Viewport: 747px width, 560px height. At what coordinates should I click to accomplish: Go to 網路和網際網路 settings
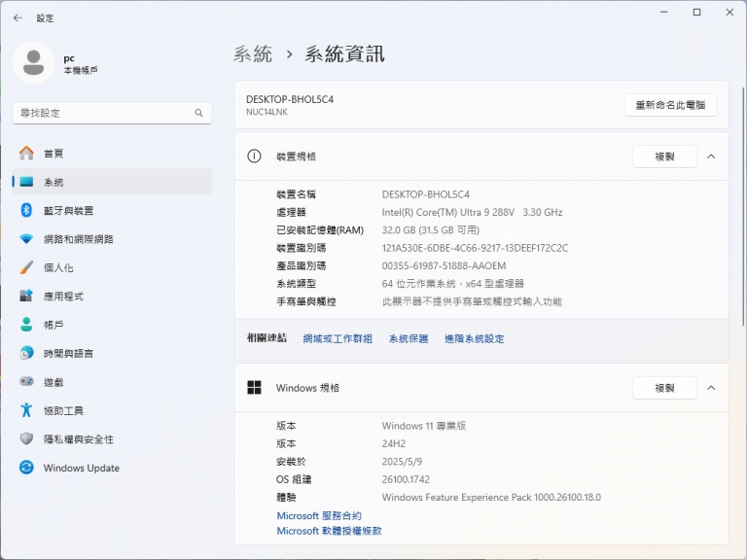tap(113, 239)
